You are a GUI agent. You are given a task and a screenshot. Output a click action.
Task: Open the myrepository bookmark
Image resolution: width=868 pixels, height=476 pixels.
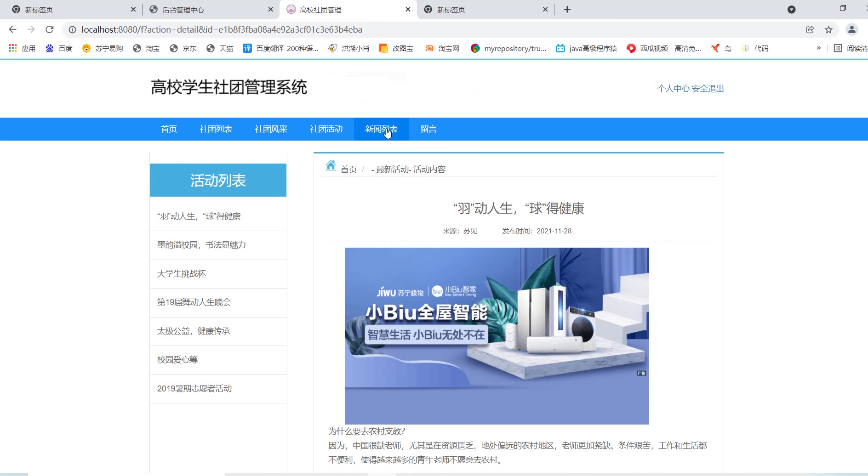click(508, 48)
